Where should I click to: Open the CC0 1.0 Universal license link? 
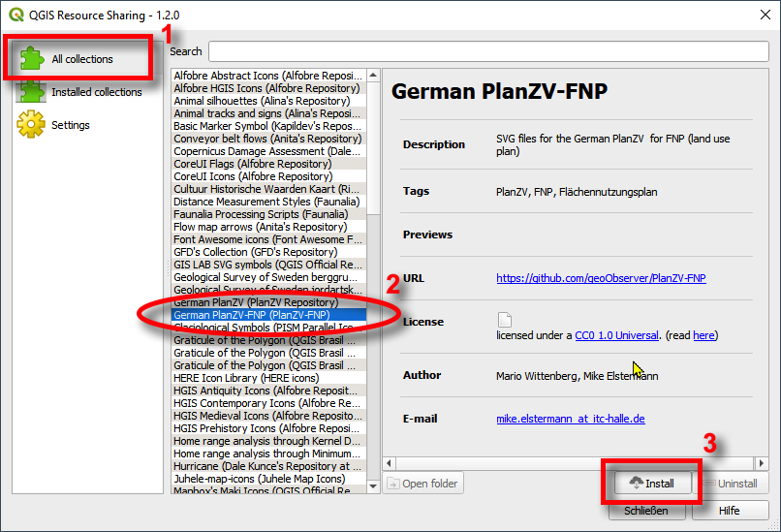coord(616,335)
